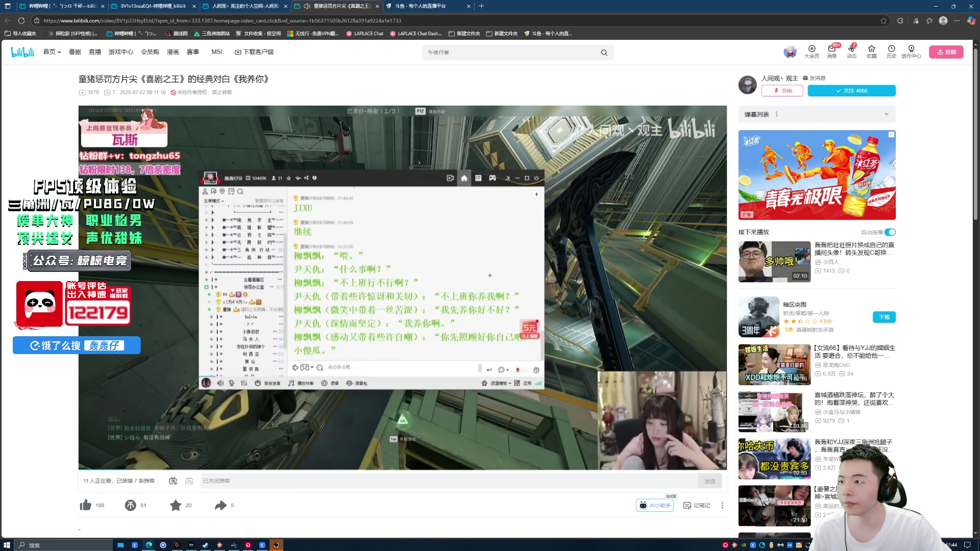This screenshot has width=980, height=551.
Task: Toggle the 自动连播 autoplay switch
Action: pos(890,232)
